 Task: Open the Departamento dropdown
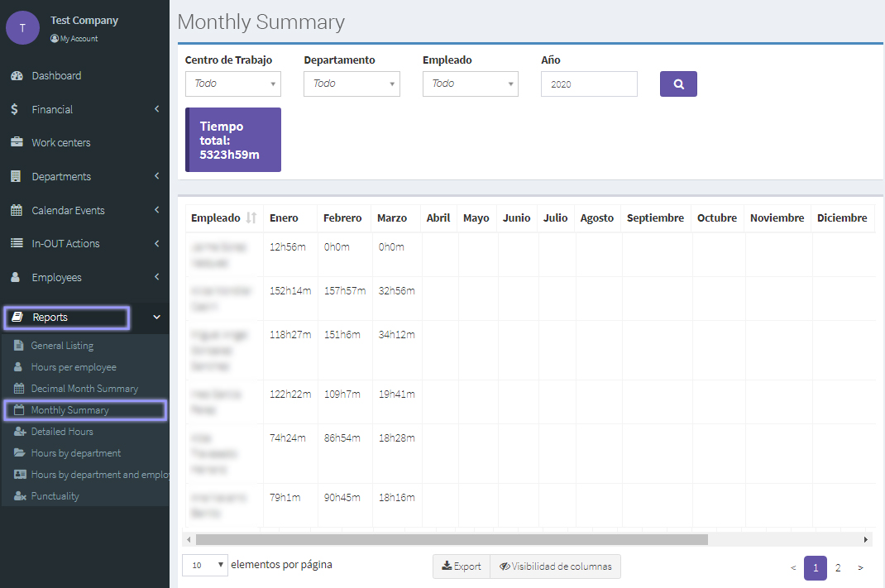(x=352, y=84)
